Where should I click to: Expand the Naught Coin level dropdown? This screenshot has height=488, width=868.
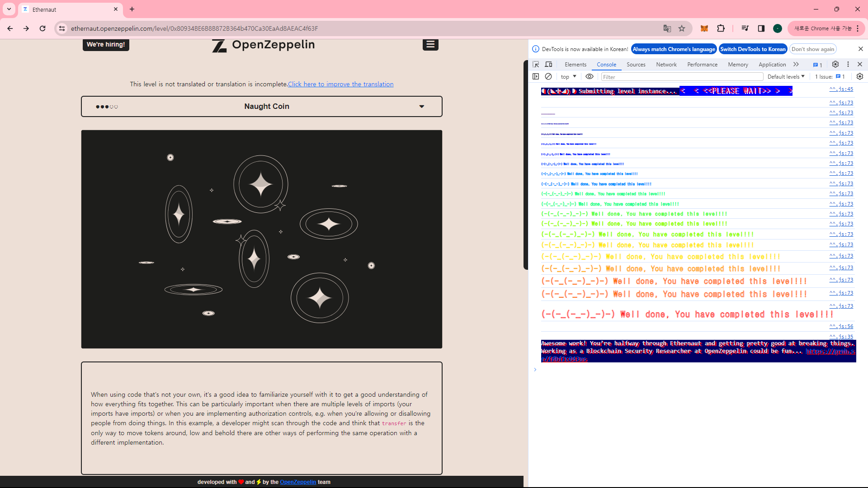[x=262, y=106]
